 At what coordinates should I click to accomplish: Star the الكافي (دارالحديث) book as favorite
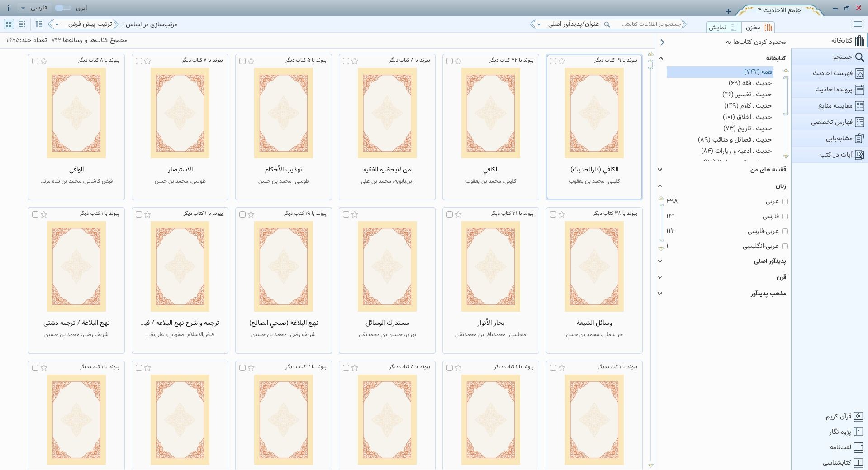click(x=562, y=61)
